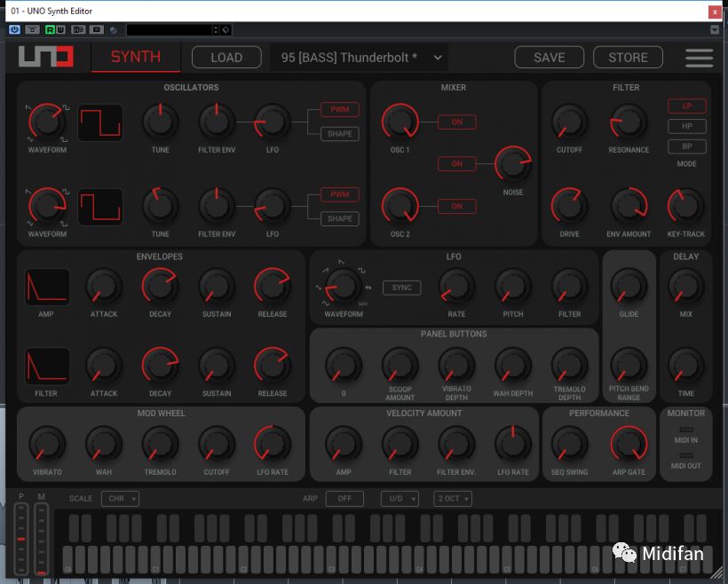This screenshot has width=728, height=584.
Task: Open the preset dropdown '95 [BASS] Thunderbolt'
Action: click(x=359, y=58)
